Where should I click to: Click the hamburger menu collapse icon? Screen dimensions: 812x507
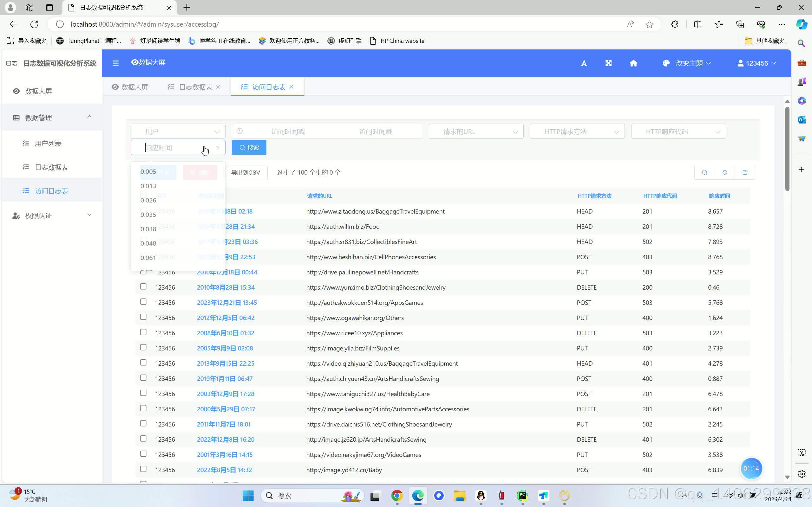115,63
